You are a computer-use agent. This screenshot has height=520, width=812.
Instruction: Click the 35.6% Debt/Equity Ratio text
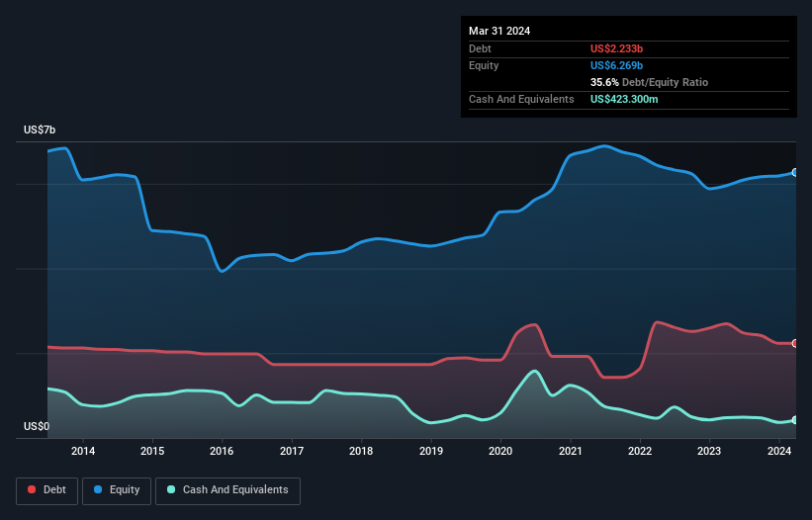click(649, 82)
